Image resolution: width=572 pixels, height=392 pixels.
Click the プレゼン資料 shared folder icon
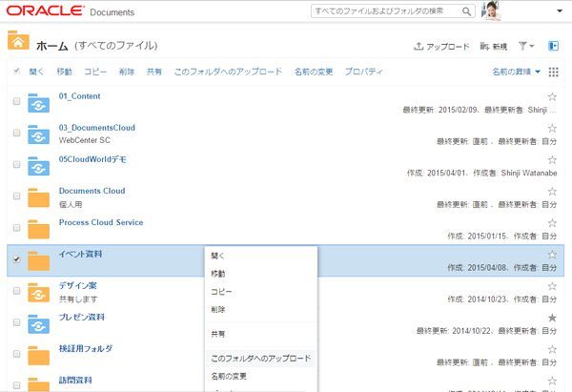[x=39, y=324]
